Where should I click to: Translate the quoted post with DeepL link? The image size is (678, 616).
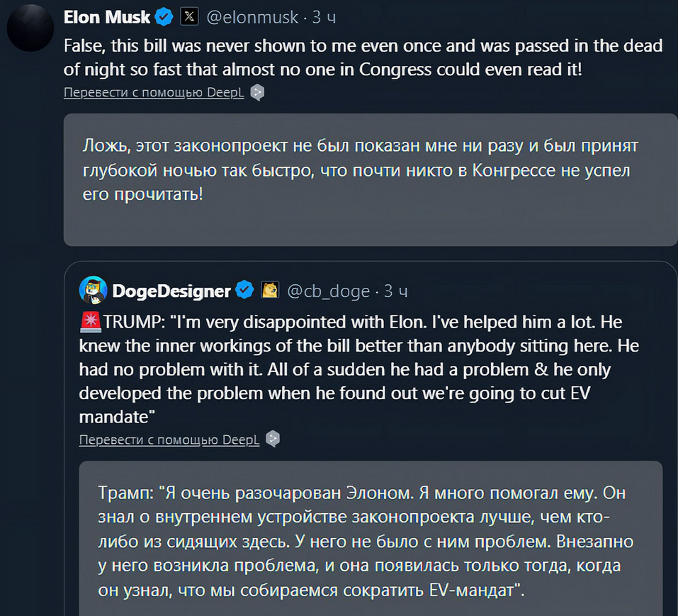(x=169, y=439)
